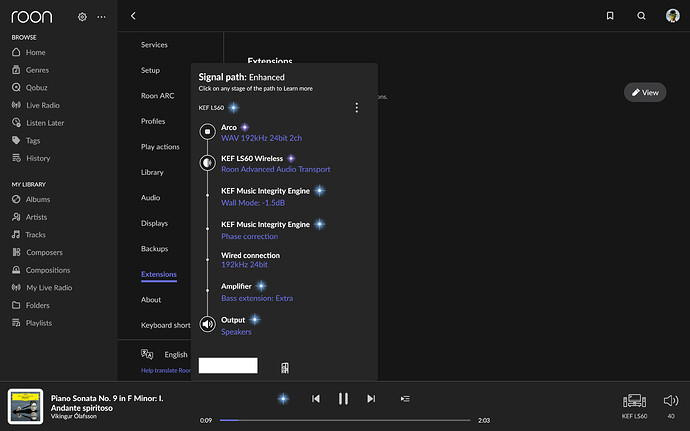Go back with the left arrow

point(133,16)
